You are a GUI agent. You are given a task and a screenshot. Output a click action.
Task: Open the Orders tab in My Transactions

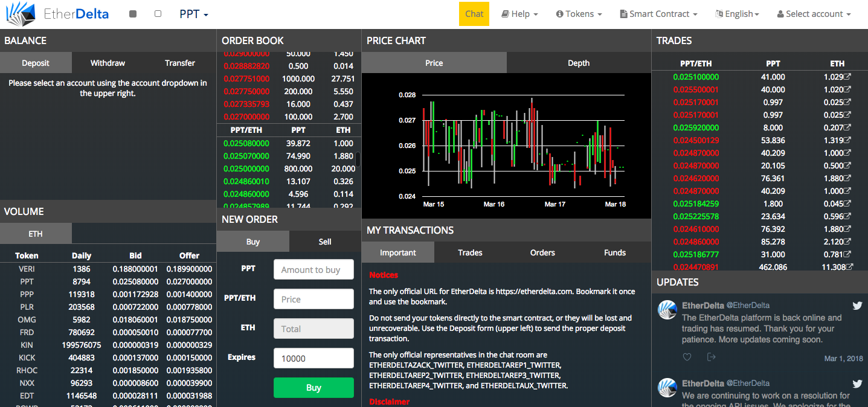[x=542, y=252]
